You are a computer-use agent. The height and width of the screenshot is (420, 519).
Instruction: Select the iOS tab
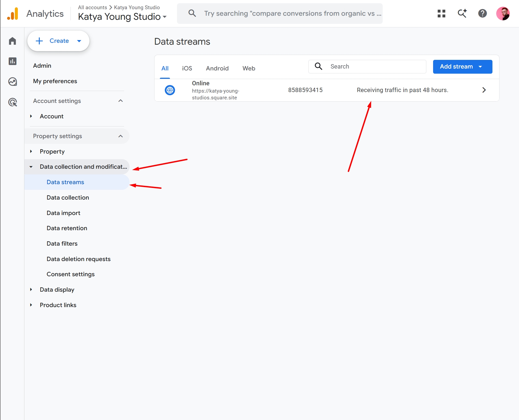(x=187, y=68)
